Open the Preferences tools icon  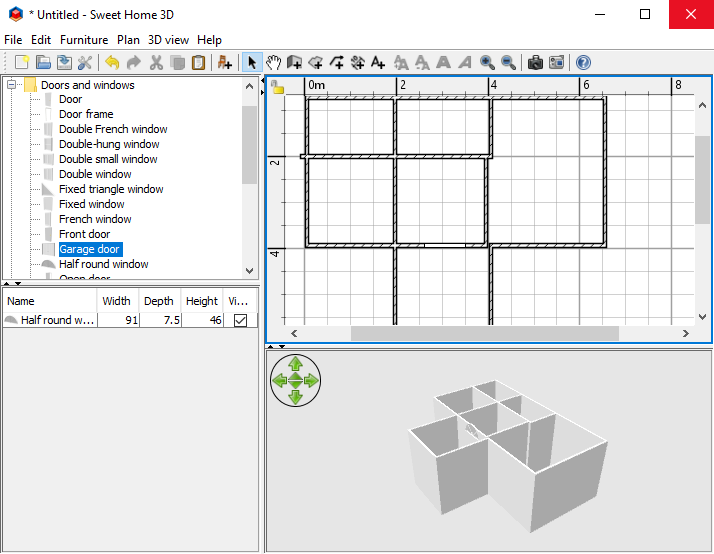(x=85, y=62)
